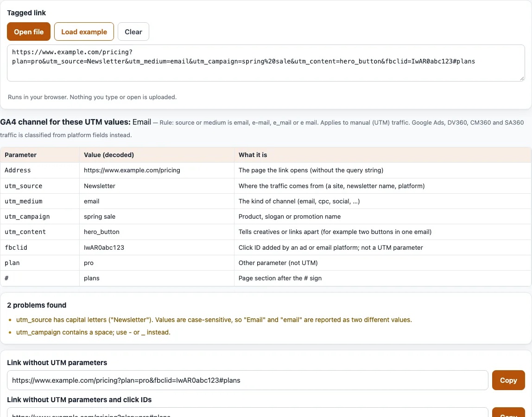The height and width of the screenshot is (417, 532).
Task: Click 'The page the link opens' description
Action: point(311,171)
